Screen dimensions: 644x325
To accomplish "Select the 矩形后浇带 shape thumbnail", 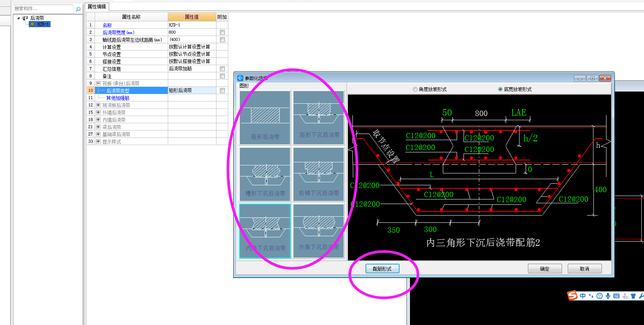I will pos(265,118).
